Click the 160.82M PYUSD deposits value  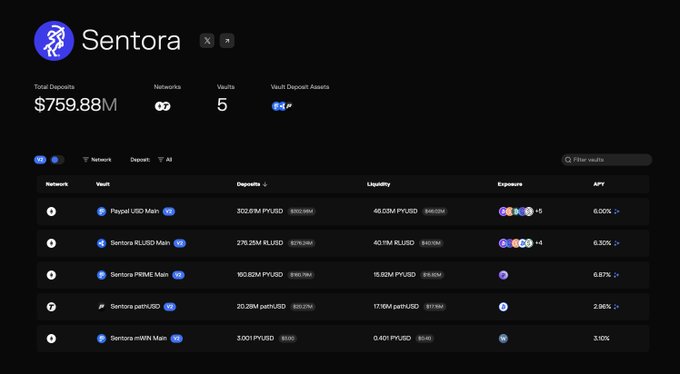(x=260, y=275)
